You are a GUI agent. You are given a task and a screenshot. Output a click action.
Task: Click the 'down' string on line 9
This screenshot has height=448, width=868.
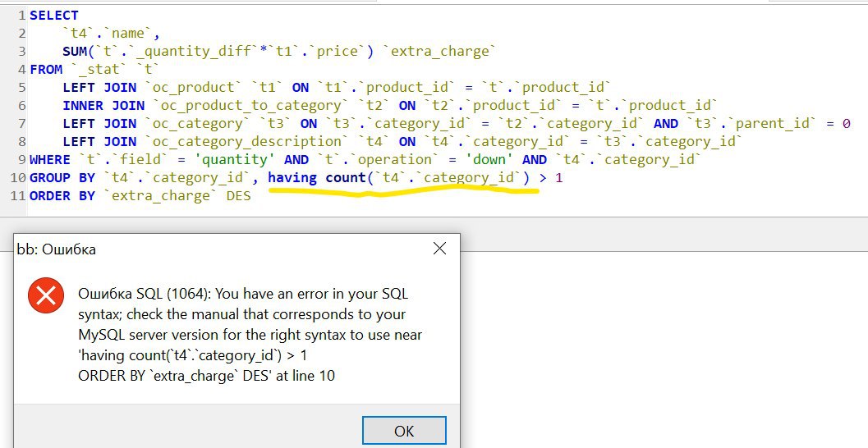(489, 160)
